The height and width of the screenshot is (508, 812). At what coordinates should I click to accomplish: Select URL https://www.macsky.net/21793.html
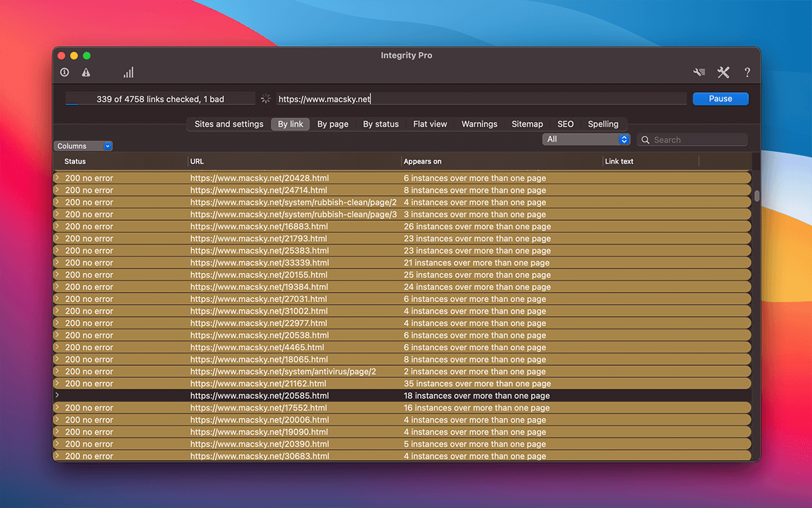click(258, 238)
